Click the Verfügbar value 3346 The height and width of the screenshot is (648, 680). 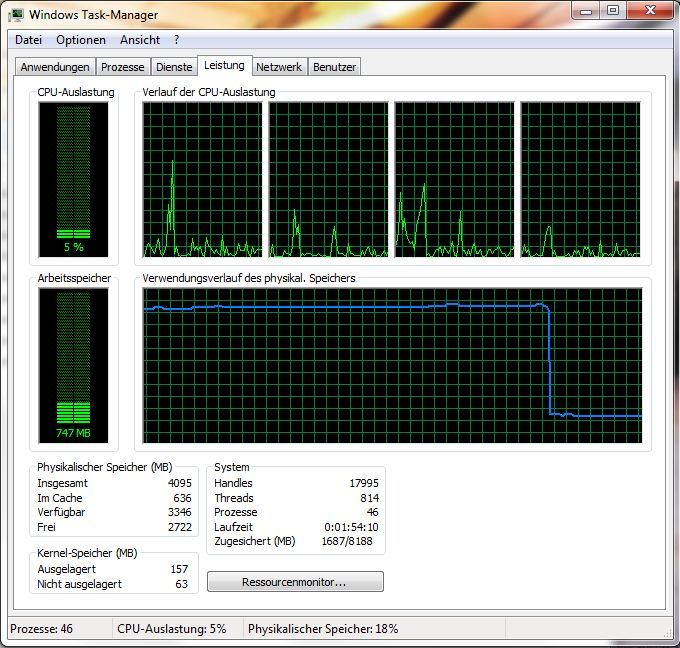(x=180, y=512)
